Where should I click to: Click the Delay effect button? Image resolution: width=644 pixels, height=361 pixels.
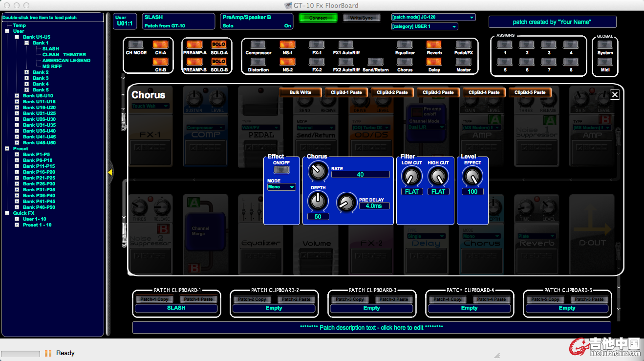point(434,62)
